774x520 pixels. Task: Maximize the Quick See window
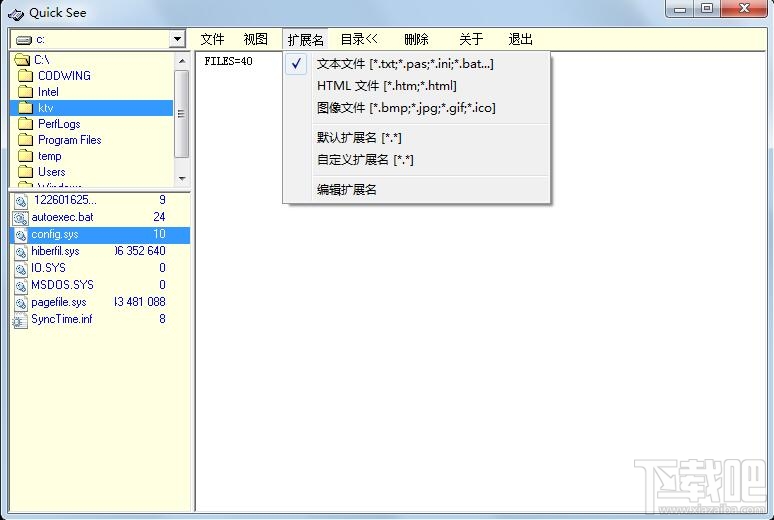707,8
